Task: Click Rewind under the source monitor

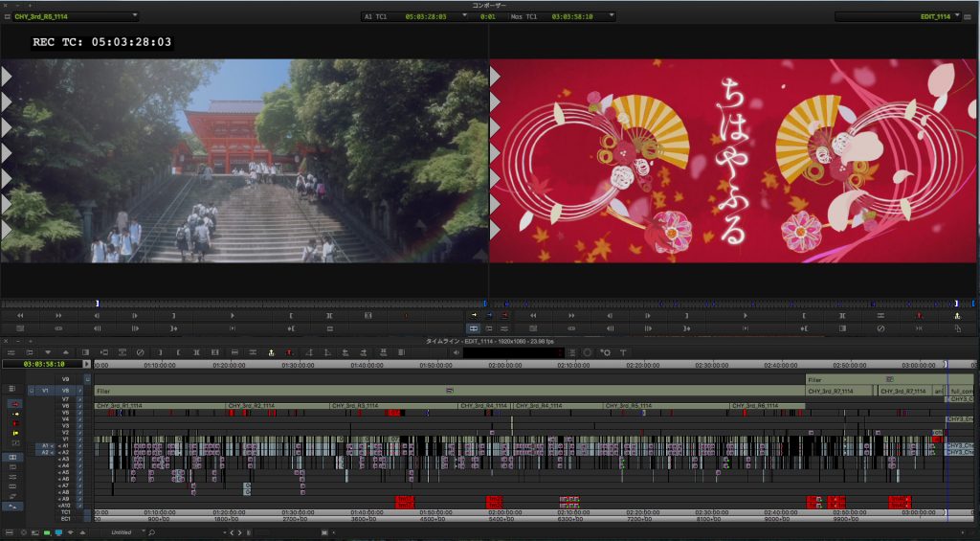Action: (x=20, y=316)
